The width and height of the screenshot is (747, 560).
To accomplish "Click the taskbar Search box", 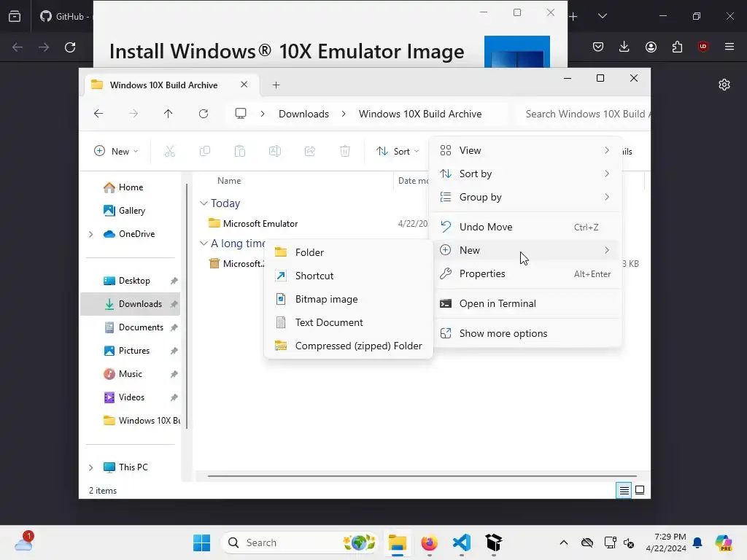I will click(x=299, y=542).
